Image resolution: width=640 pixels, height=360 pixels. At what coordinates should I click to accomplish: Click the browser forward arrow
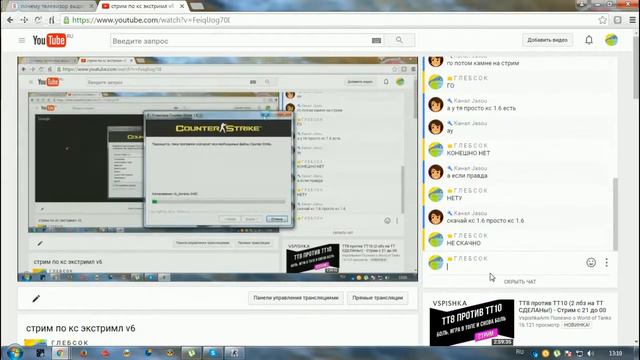tap(24, 20)
